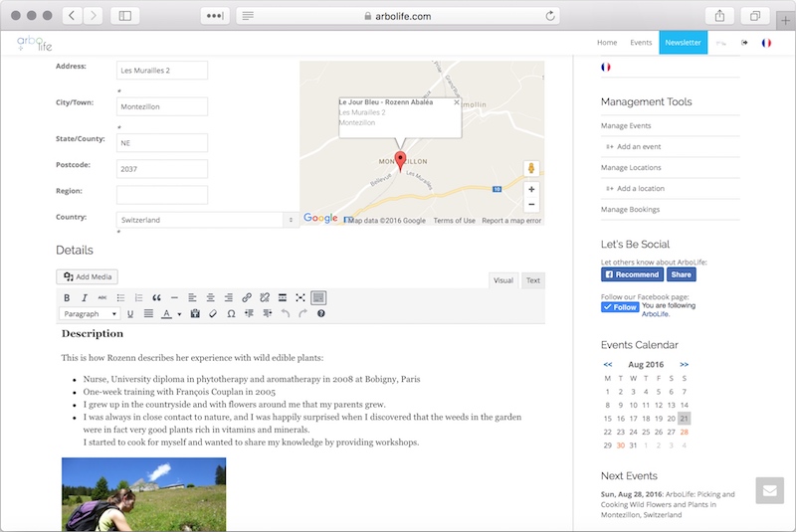The height and width of the screenshot is (532, 796).
Task: Click the red map location pin
Action: tap(401, 161)
